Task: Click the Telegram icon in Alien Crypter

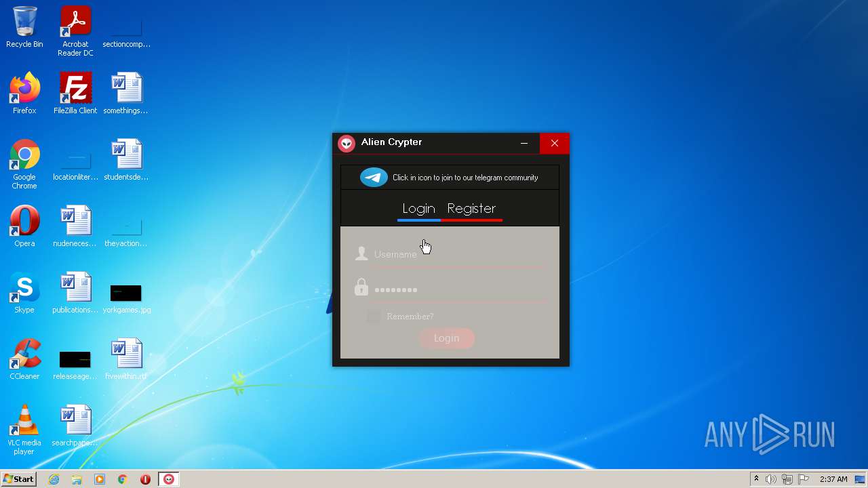Action: (374, 178)
